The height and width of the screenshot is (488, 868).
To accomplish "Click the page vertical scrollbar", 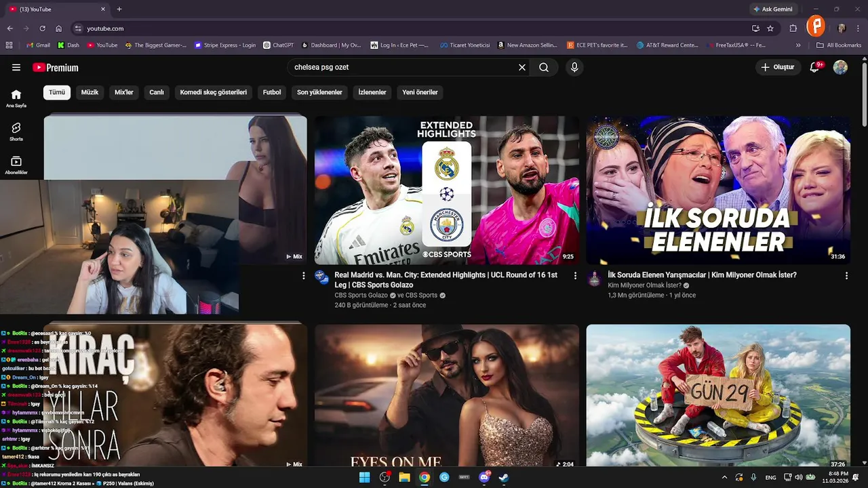I will pos(864,95).
